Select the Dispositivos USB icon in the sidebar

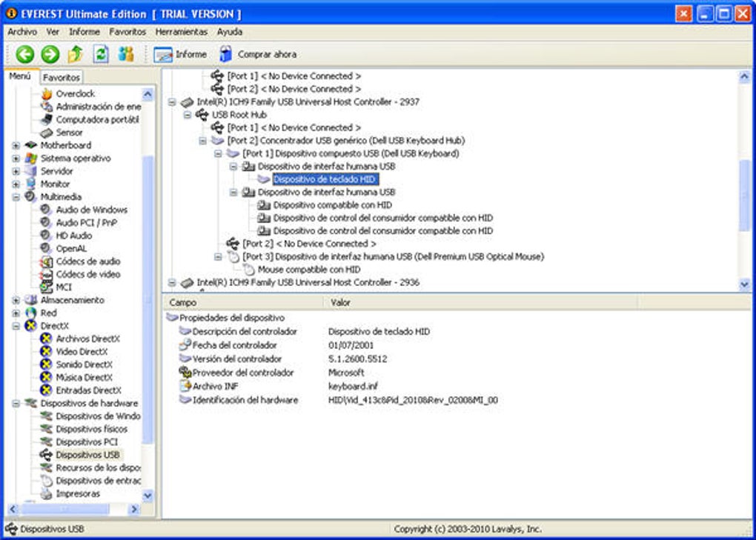tap(46, 455)
